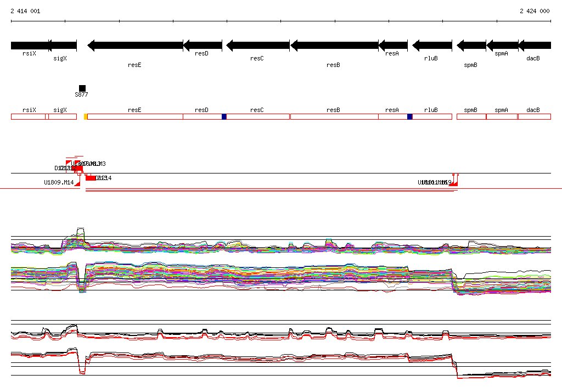The width and height of the screenshot is (562, 392).
Task: Click the black spmA gene arrow
Action: 502,45
